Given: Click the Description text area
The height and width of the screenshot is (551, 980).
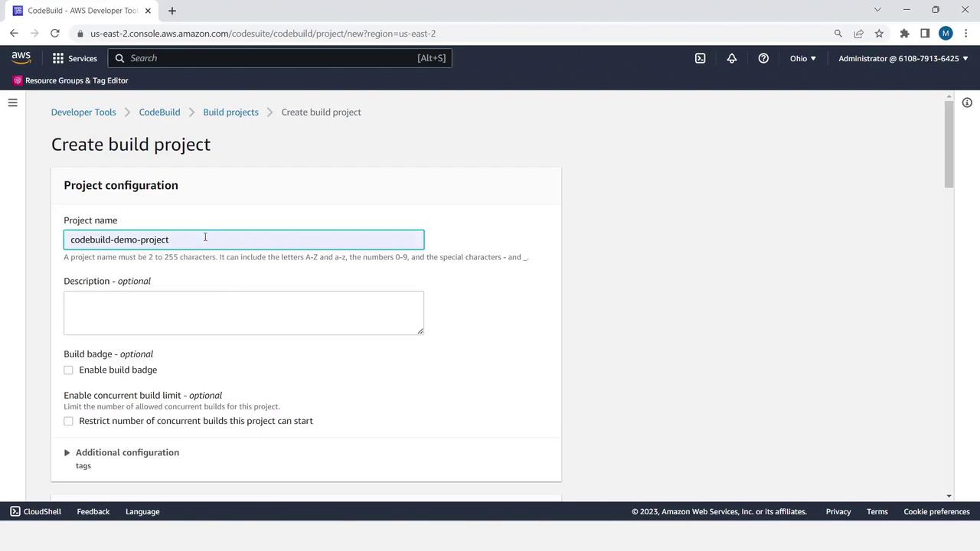Looking at the screenshot, I should coord(243,312).
